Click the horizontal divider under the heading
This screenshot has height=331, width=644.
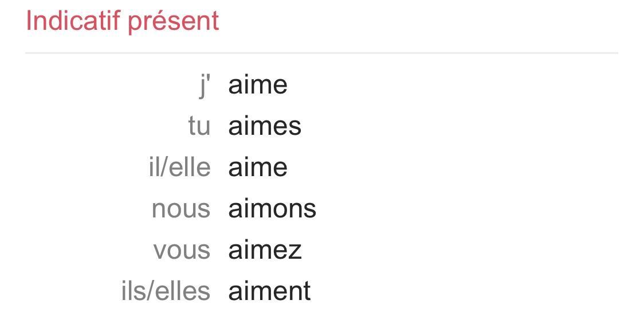pos(321,53)
